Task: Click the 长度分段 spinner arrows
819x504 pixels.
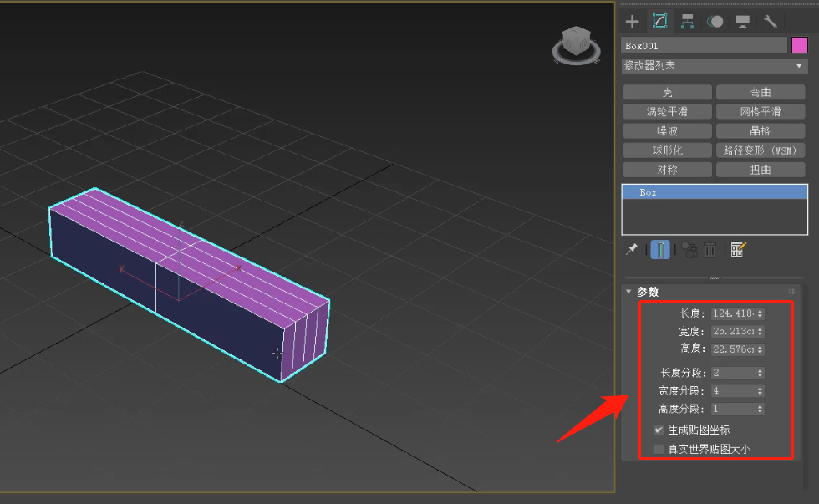Action: (x=760, y=373)
